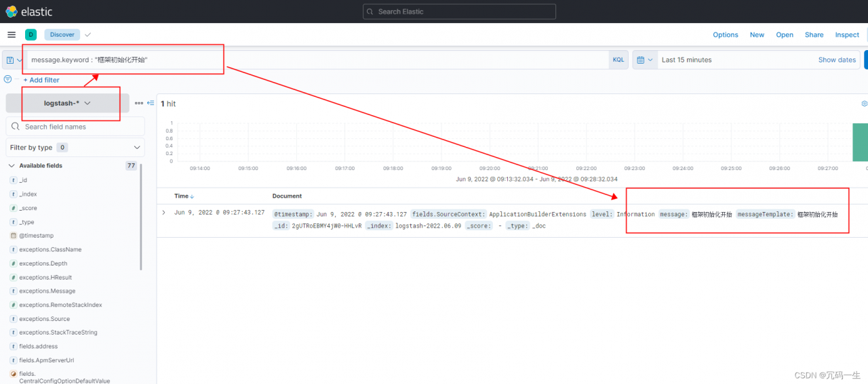Focus the Search Elastic field
This screenshot has width=868, height=384.
coord(459,12)
